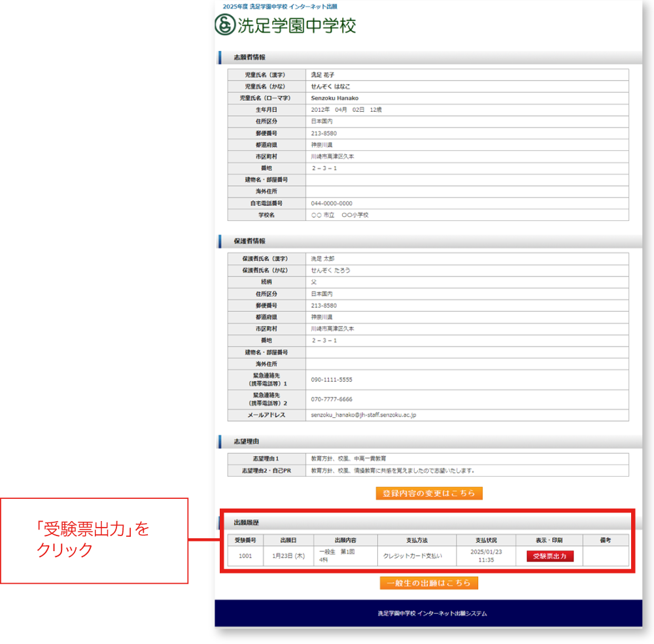Viewport: 654px width, 644px height.
Task: Click the large 洗足学園中学校 school name title
Action: click(296, 25)
